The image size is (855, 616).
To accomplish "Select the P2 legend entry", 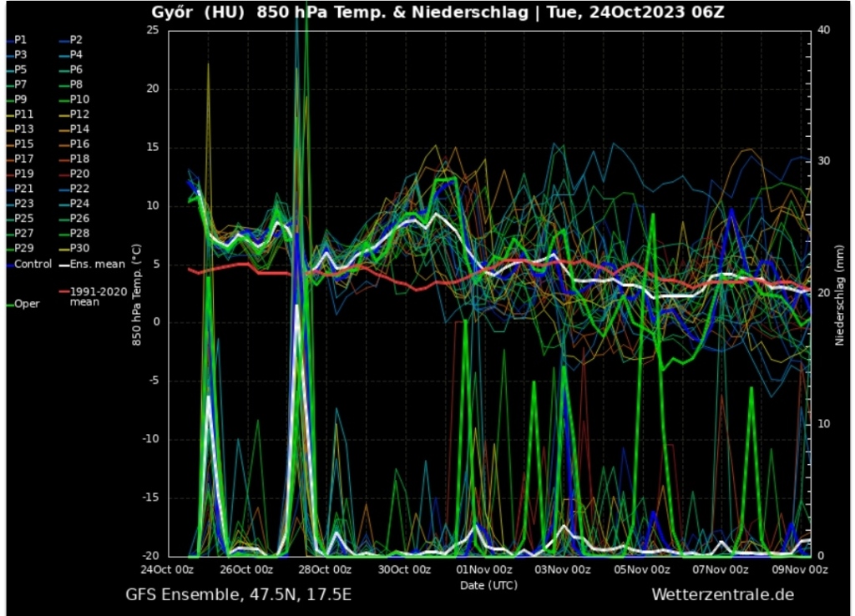I will point(75,39).
